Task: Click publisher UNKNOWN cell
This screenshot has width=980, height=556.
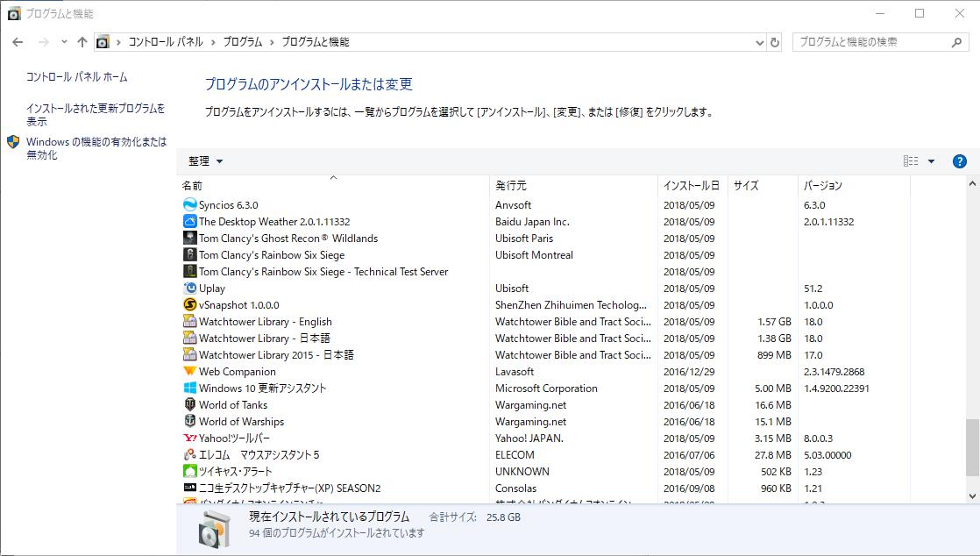Action: [522, 472]
